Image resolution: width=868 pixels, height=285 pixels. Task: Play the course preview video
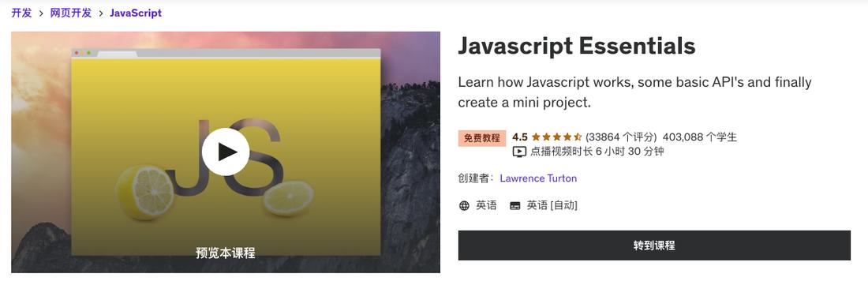pos(226,152)
